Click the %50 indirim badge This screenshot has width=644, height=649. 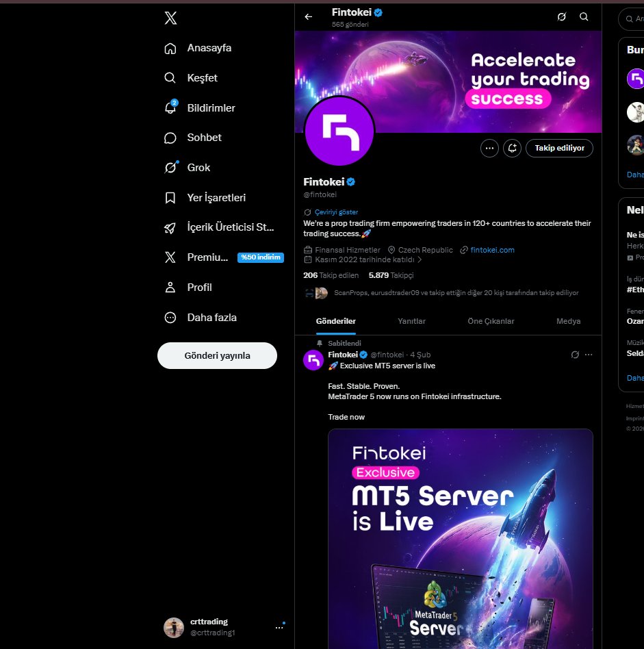[260, 257]
